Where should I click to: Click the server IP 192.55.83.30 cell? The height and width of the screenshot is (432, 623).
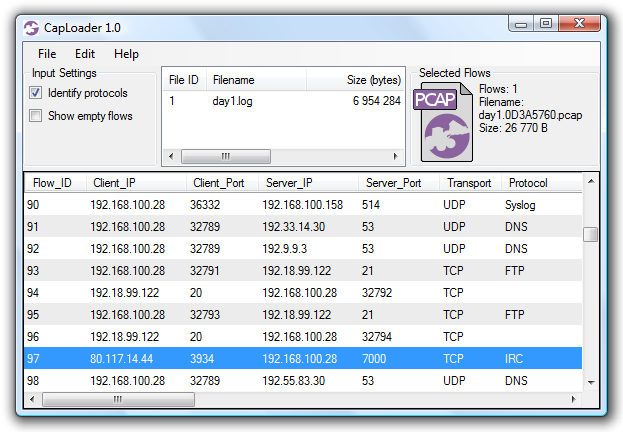[x=294, y=381]
